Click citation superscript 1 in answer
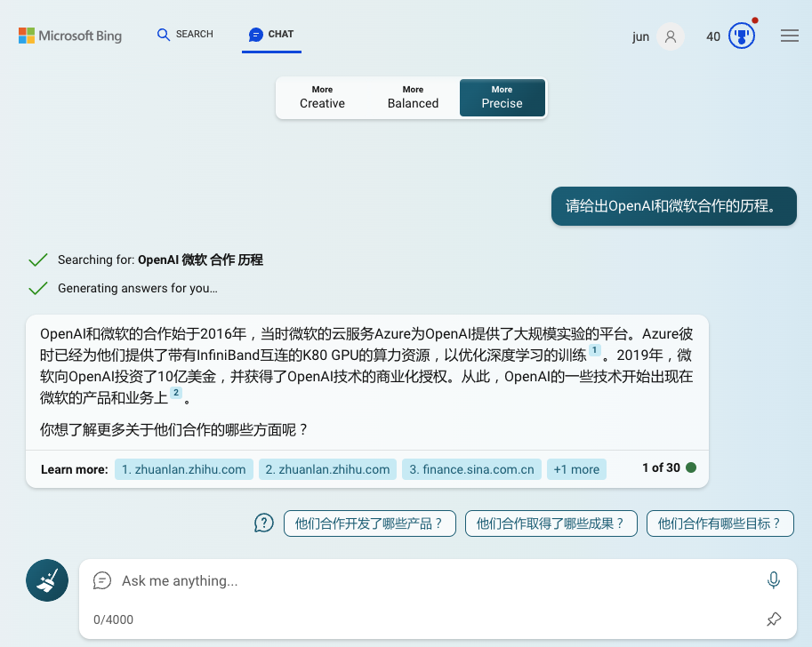 594,350
